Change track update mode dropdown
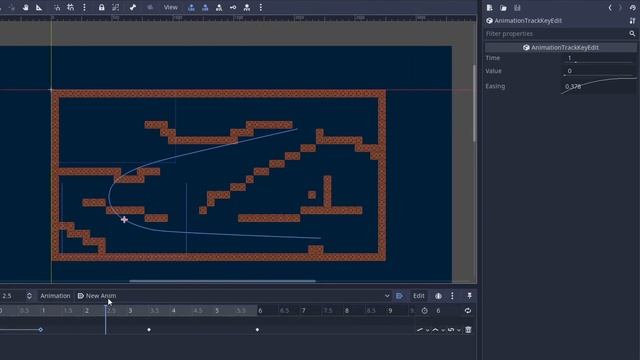This screenshot has height=360, width=640. tap(422, 329)
